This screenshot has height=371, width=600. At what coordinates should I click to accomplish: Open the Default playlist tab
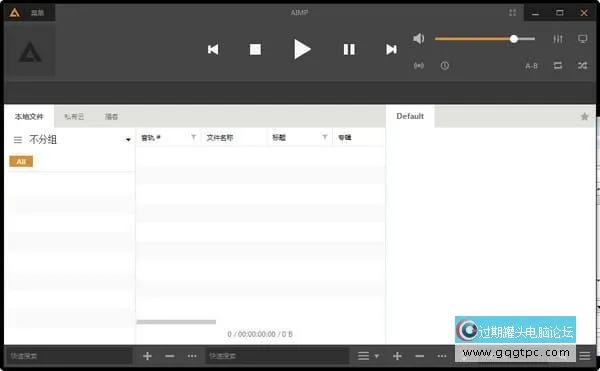pyautogui.click(x=410, y=116)
